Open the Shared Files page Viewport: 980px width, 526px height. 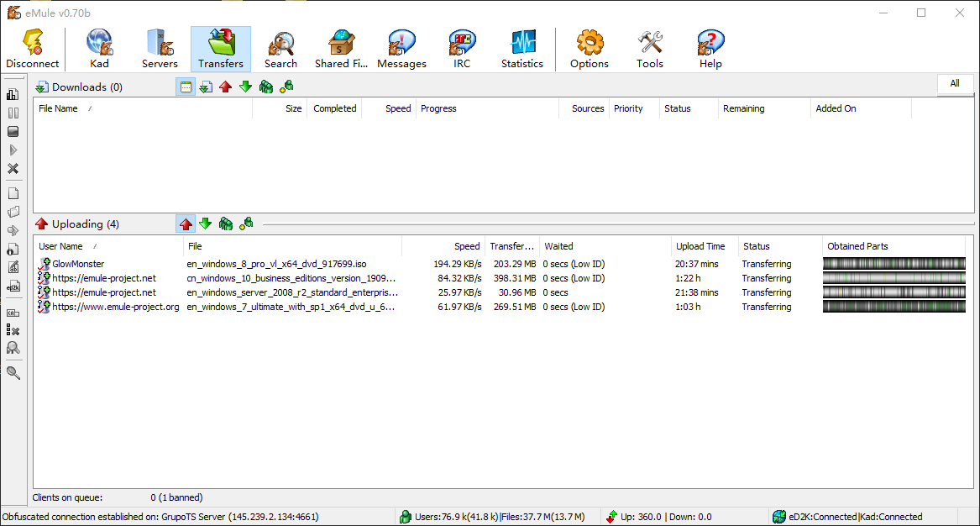click(x=341, y=49)
